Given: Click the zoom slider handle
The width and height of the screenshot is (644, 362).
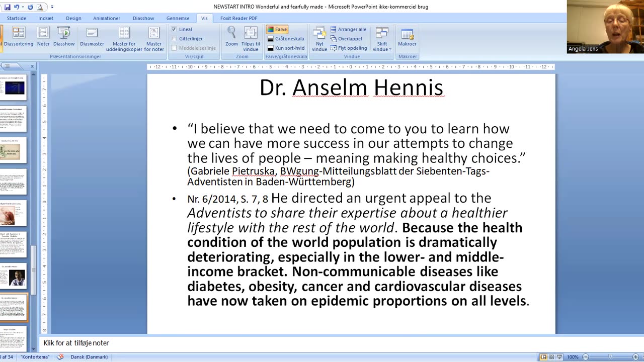Looking at the screenshot, I should pos(610,357).
